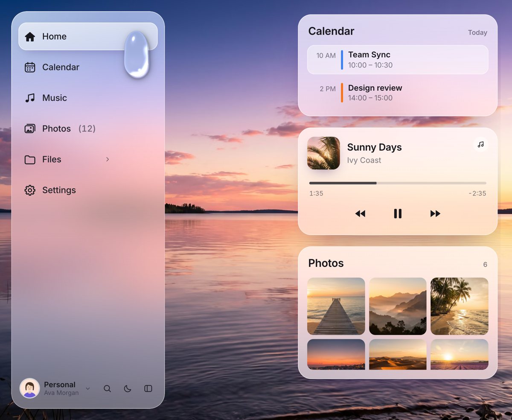512x420 pixels.
Task: Open the lavender field sunrise thumbnail
Action: click(x=460, y=354)
